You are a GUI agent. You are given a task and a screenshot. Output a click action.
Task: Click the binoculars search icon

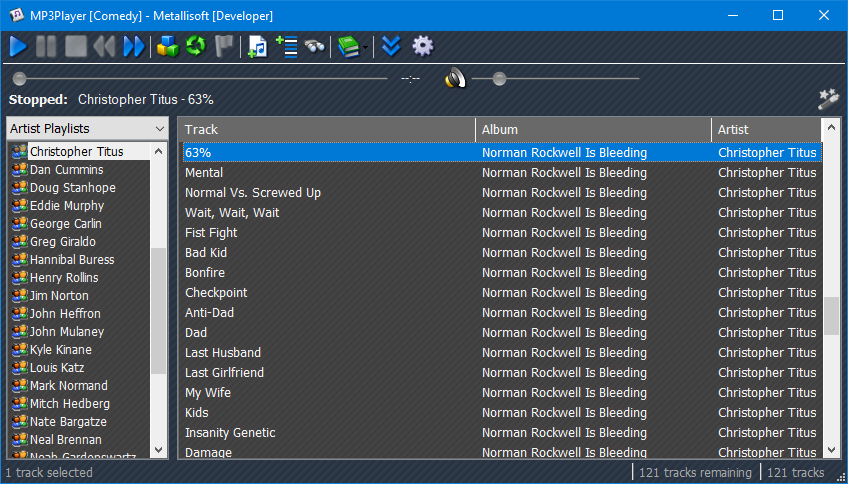pos(315,46)
